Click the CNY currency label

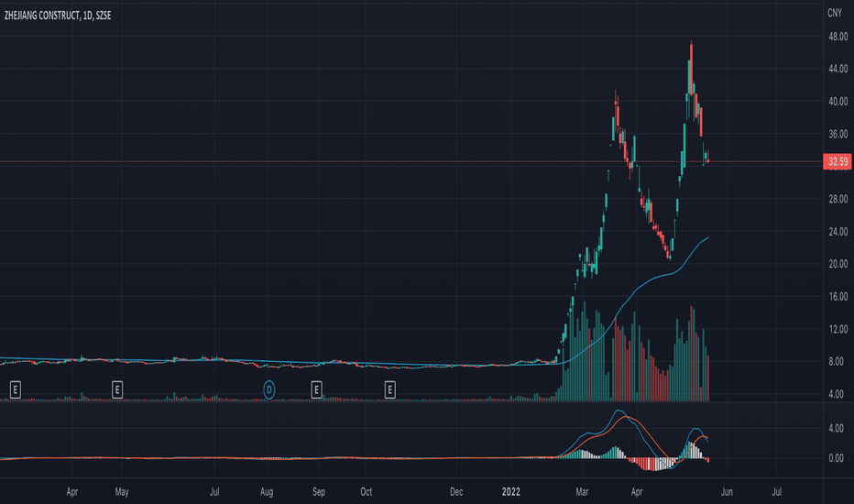835,13
